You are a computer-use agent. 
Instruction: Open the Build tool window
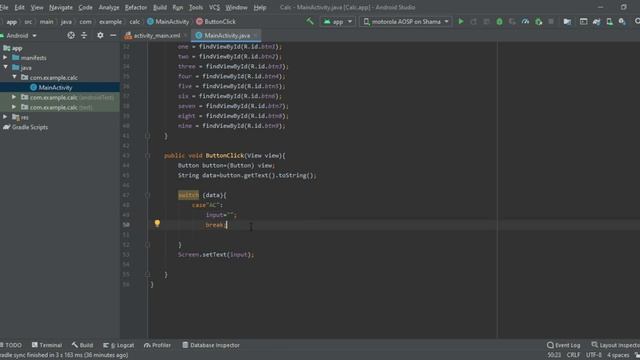82,345
